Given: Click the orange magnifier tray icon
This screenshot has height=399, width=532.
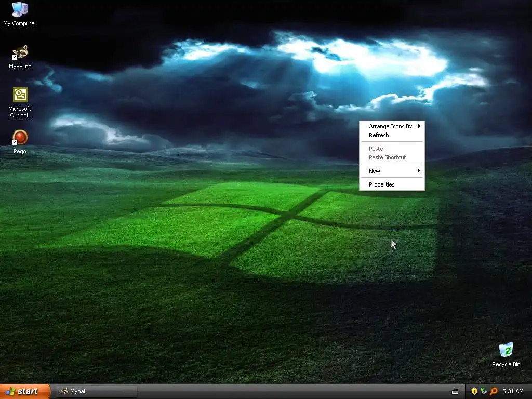Looking at the screenshot, I should click(494, 391).
